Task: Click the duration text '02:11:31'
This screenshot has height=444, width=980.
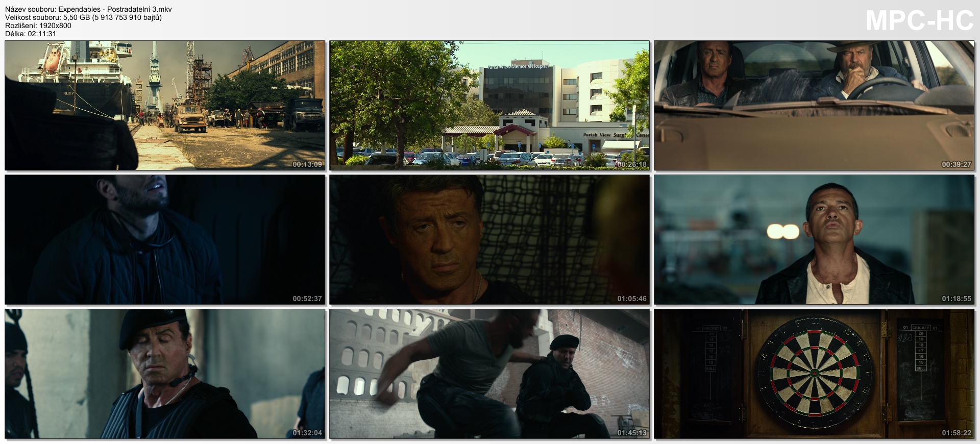Action: (x=42, y=34)
